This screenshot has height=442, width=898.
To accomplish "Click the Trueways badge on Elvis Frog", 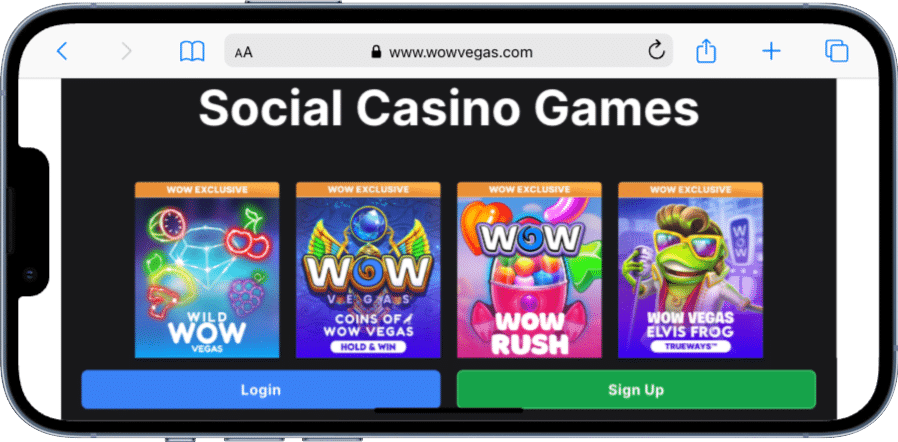I will pyautogui.click(x=690, y=346).
